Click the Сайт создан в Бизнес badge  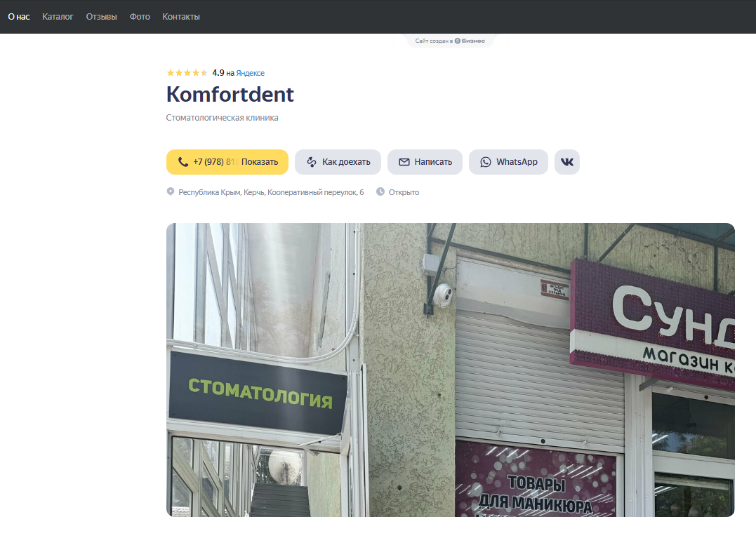pos(450,41)
